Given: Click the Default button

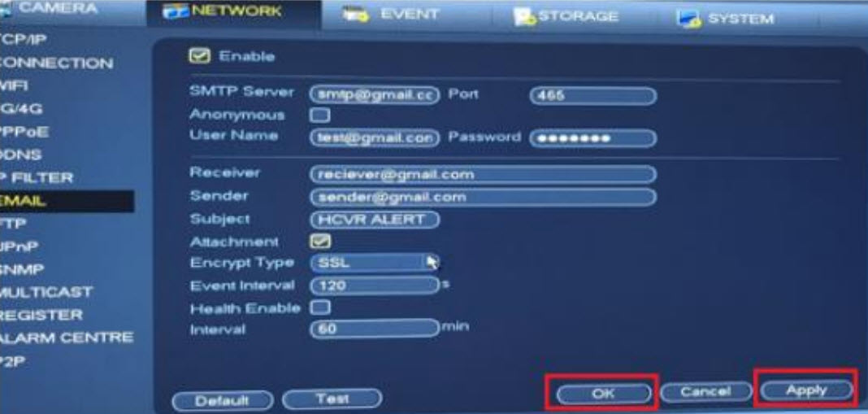Looking at the screenshot, I should (x=223, y=400).
